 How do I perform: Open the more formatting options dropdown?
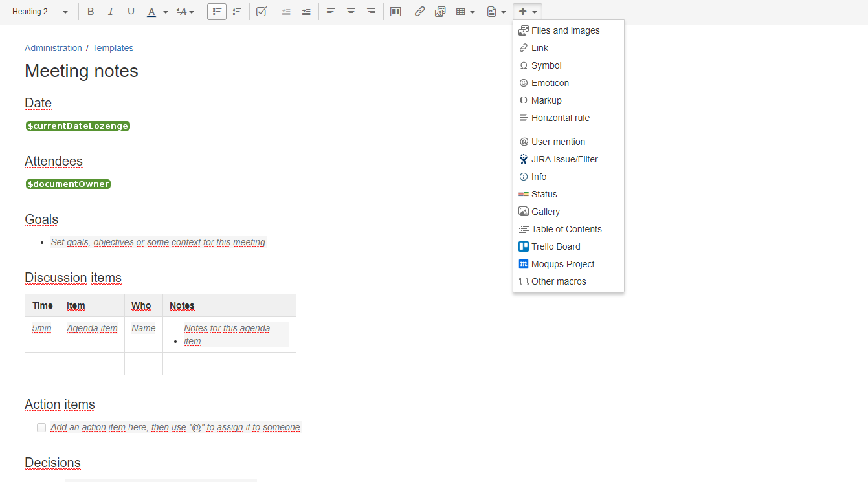pyautogui.click(x=185, y=12)
